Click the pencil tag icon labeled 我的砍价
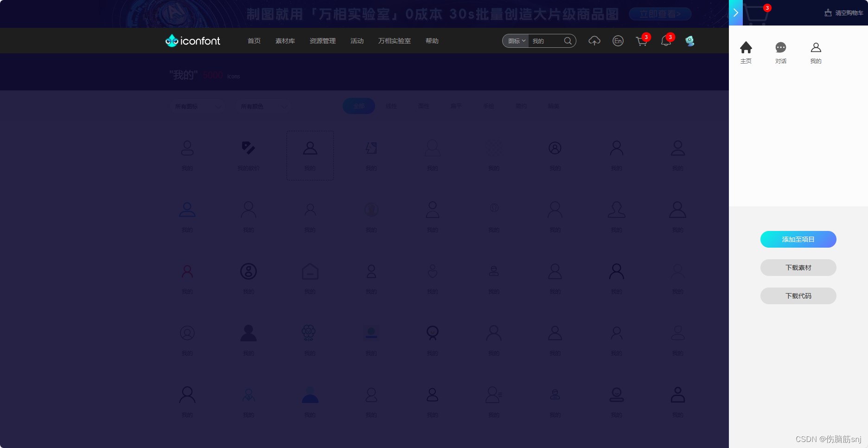Screen dimensions: 868x448 (x=249, y=148)
